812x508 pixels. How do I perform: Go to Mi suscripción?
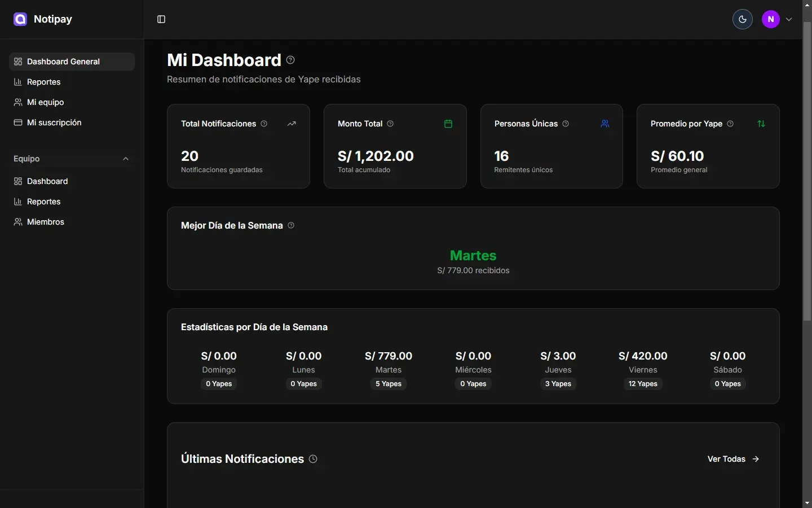point(54,122)
